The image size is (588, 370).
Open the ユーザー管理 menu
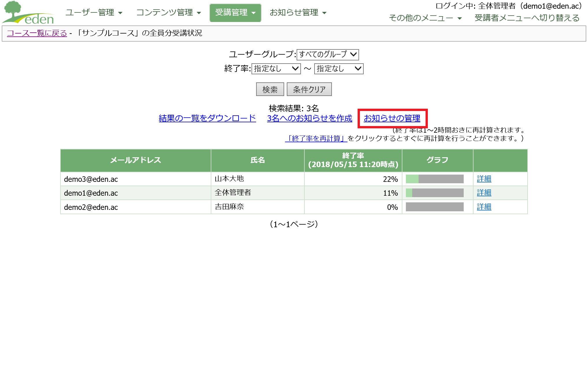94,13
